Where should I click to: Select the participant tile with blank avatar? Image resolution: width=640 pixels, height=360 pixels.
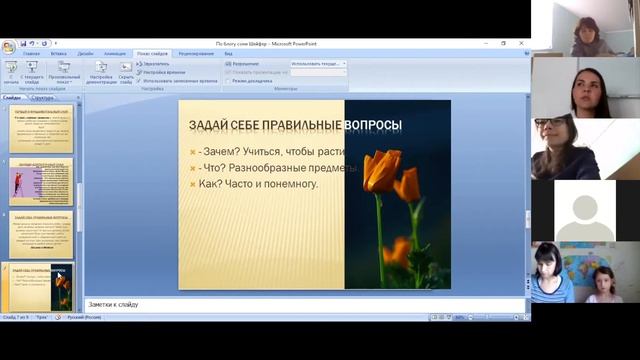(x=586, y=211)
